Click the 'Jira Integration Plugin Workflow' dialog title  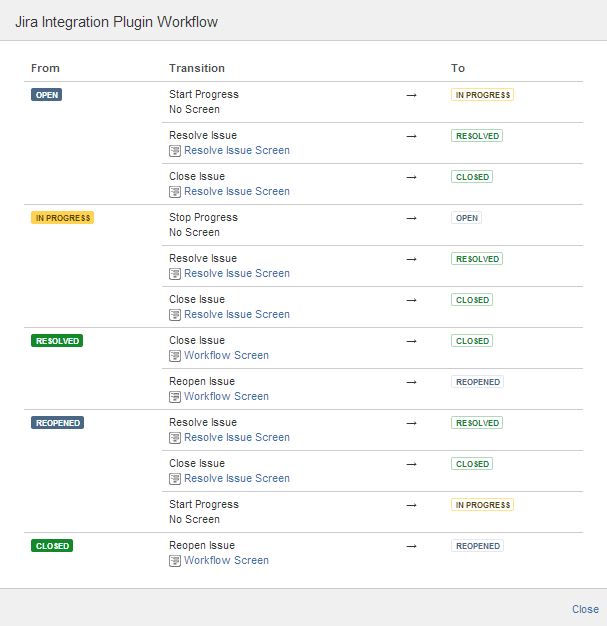(116, 22)
